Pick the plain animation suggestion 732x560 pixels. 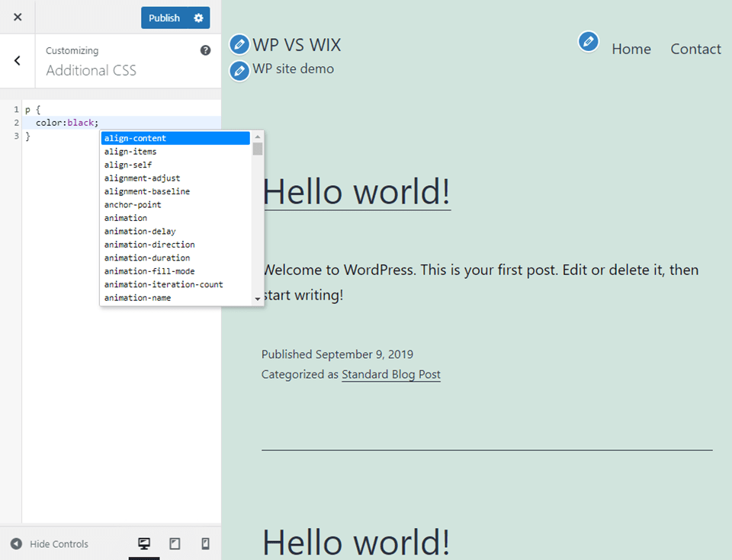tap(175, 218)
